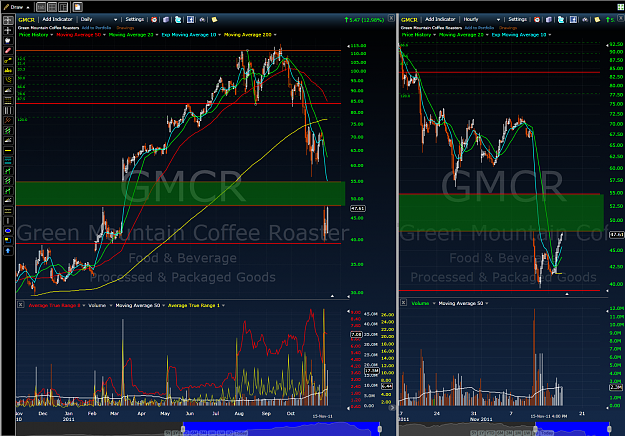
Task: Open the multi-chart grid icon at top right
Action: pyautogui.click(x=621, y=7)
